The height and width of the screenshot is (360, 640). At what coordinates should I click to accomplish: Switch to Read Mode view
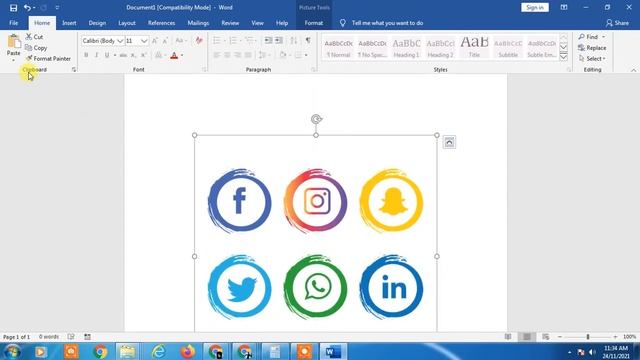coord(508,337)
